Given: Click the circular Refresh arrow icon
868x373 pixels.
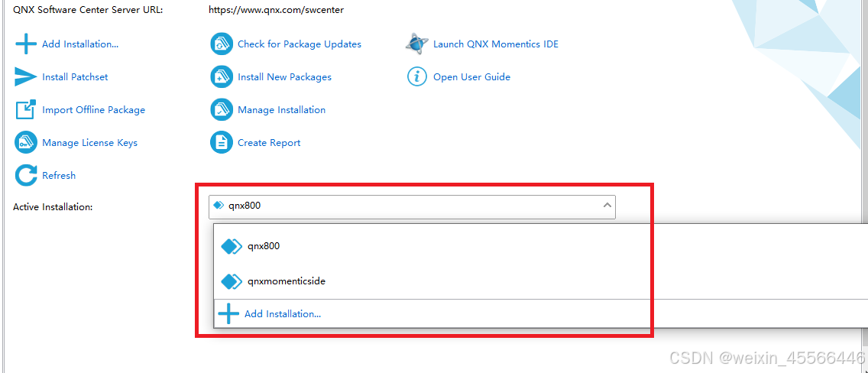Looking at the screenshot, I should 25,175.
